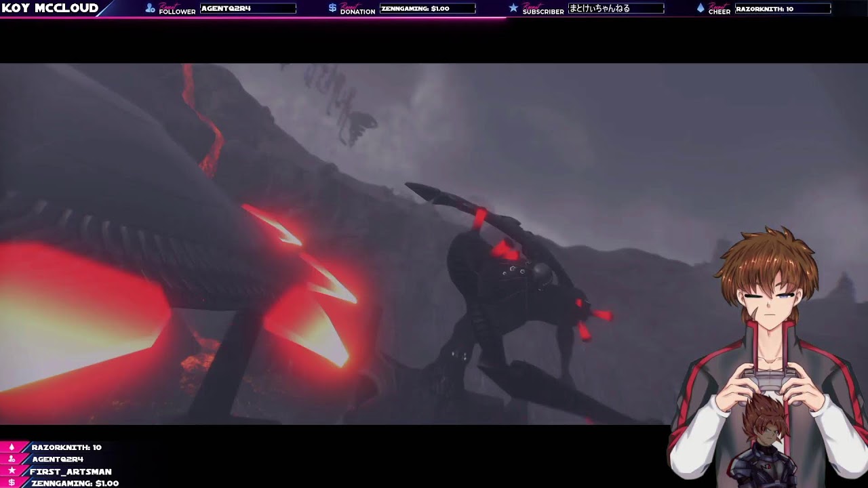
Task: Click AGENTQ2R4 in bottom-left list
Action: [58, 460]
